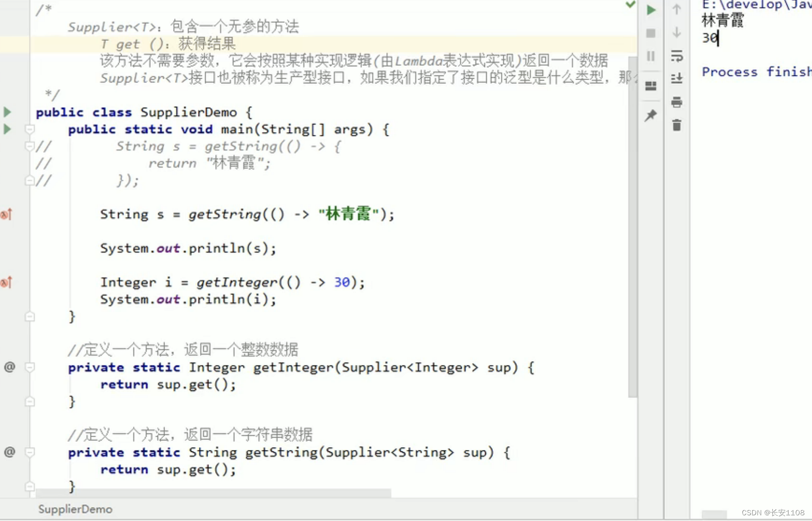Click the Scroll to end icon
This screenshot has width=812, height=521.
pyautogui.click(x=677, y=78)
